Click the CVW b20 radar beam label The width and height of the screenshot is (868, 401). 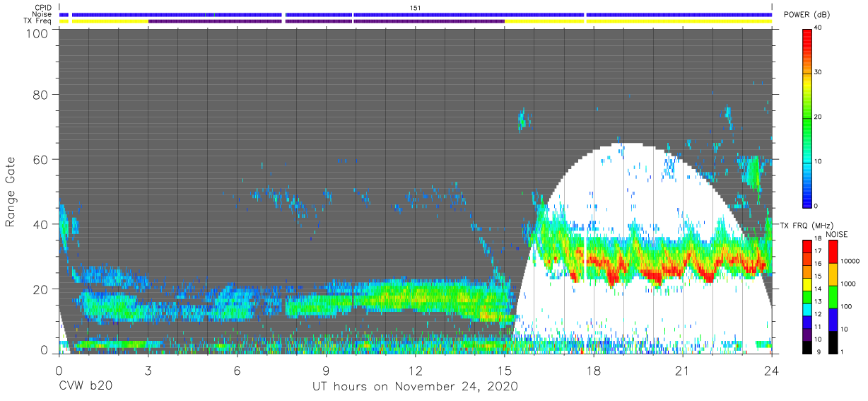coord(86,386)
